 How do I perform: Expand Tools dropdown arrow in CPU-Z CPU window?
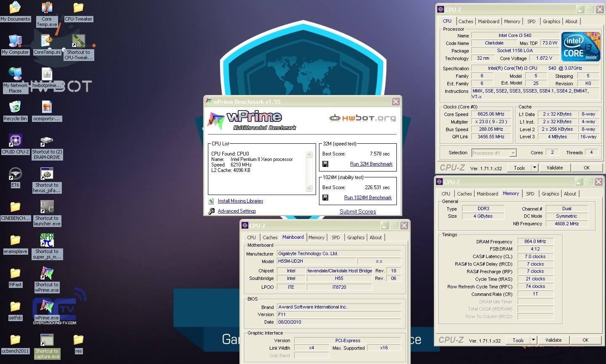click(534, 168)
